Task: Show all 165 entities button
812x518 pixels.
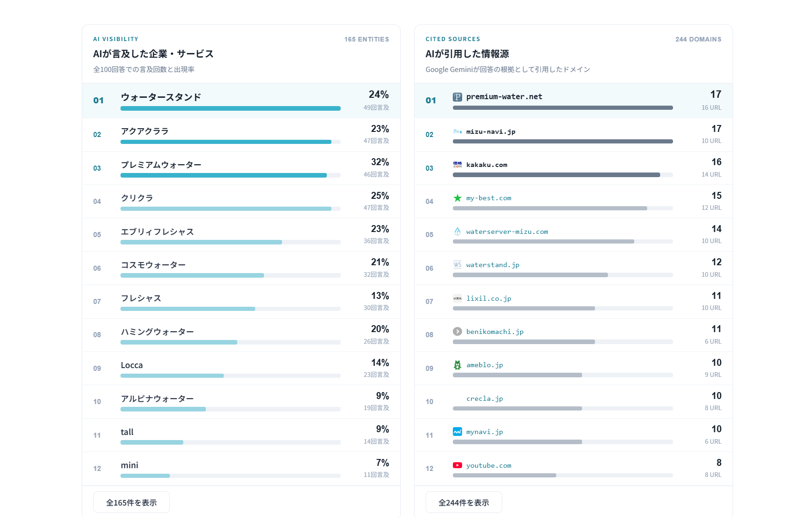Action: point(132,502)
